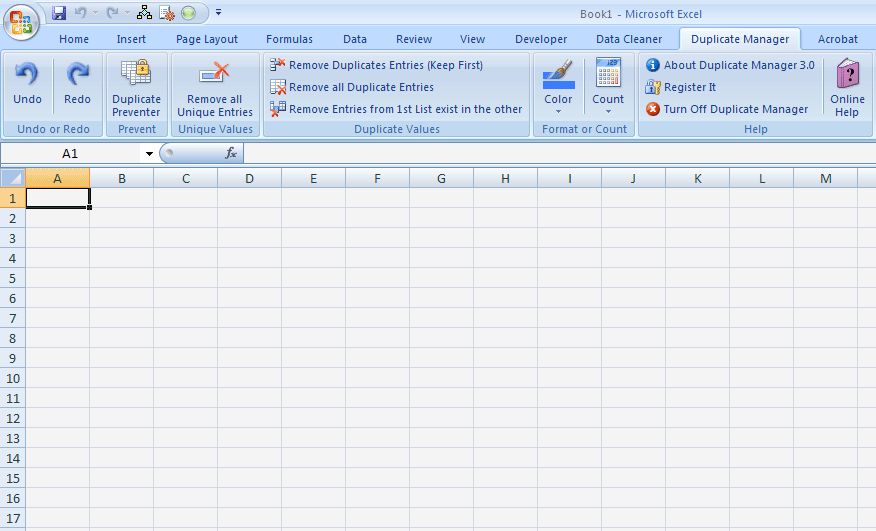Open the View tab

coord(472,39)
